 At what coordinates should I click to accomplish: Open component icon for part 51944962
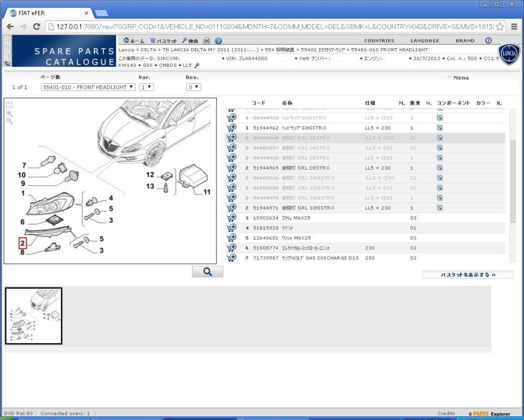tap(440, 128)
